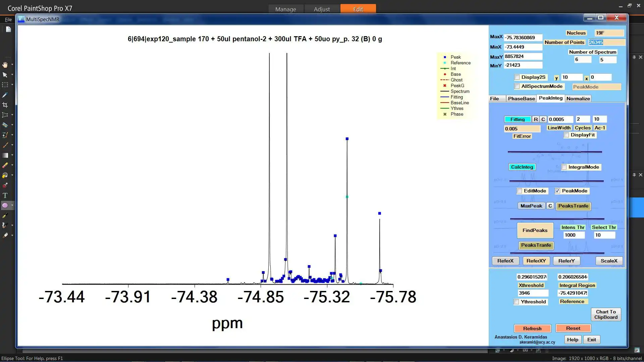Click the Intens Thr value field
This screenshot has height=362, width=644.
(x=574, y=235)
